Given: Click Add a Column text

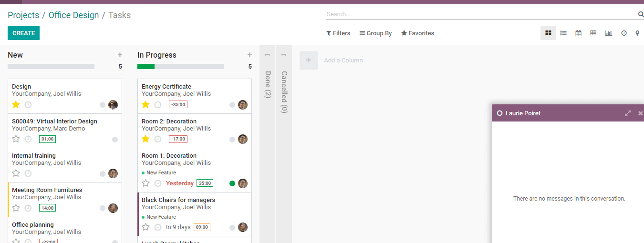Looking at the screenshot, I should click(343, 61).
